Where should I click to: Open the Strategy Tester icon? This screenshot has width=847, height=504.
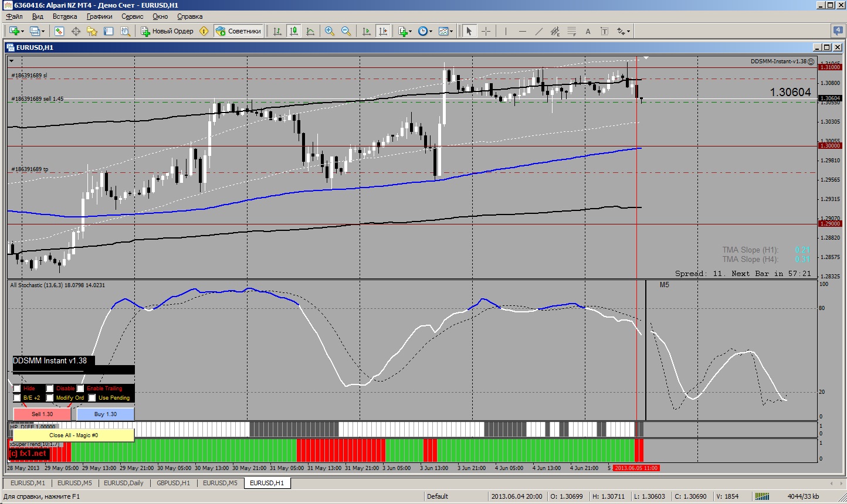(x=125, y=31)
